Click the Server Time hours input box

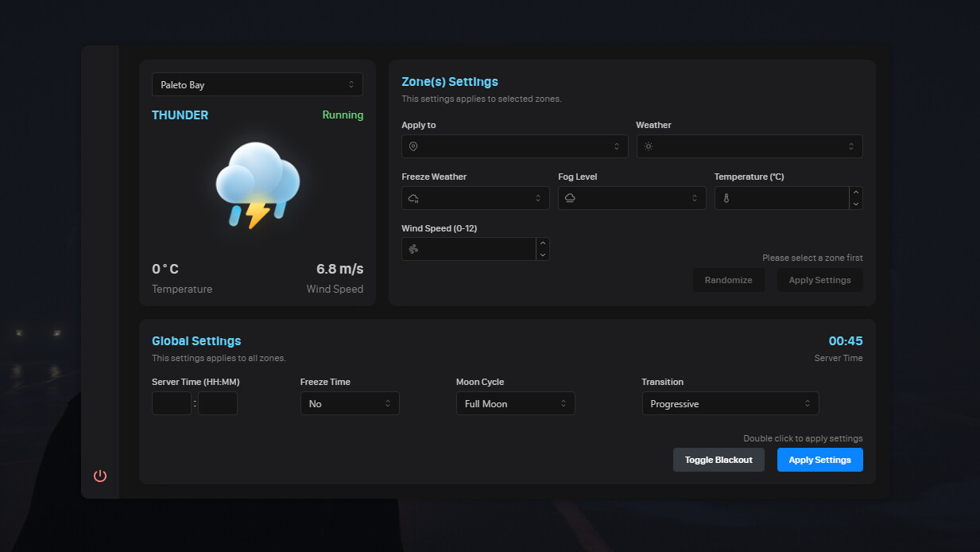coord(172,404)
